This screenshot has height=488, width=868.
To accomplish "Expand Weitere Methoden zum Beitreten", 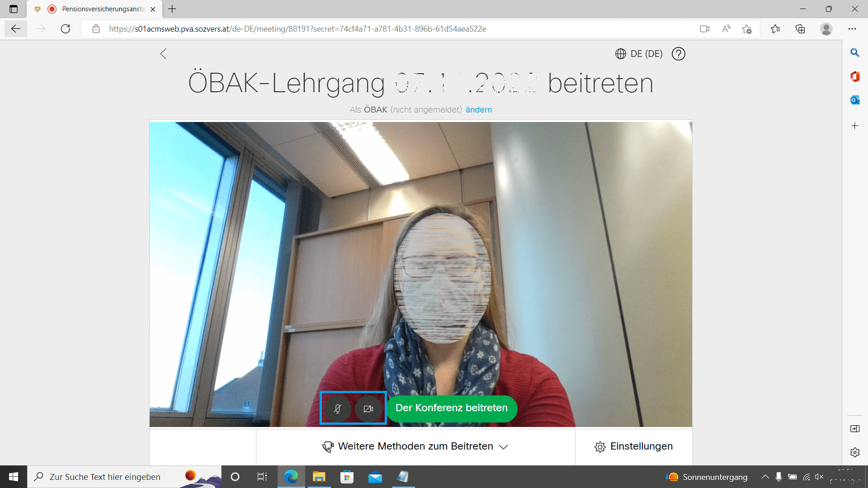I will (x=415, y=446).
